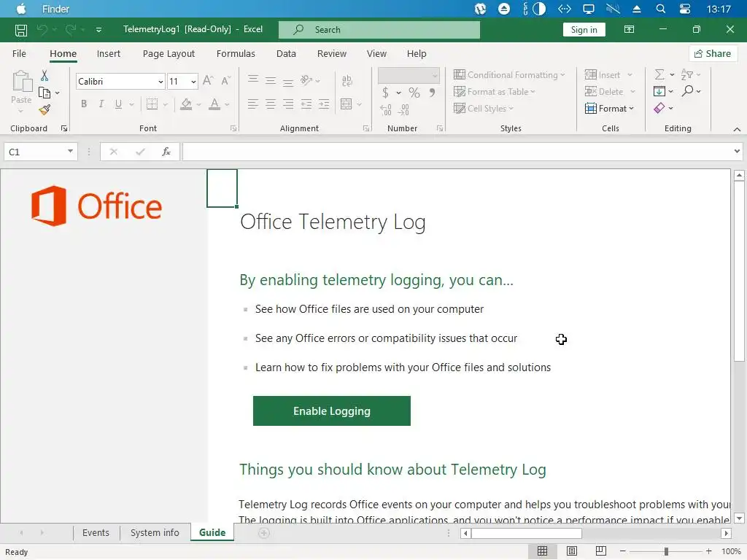This screenshot has height=560, width=747.
Task: Click the Orientation angled text icon
Action: 306,80
